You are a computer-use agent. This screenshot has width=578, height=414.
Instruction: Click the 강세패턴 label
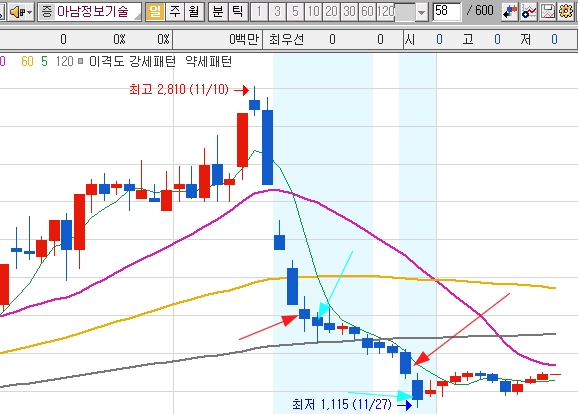click(x=153, y=61)
